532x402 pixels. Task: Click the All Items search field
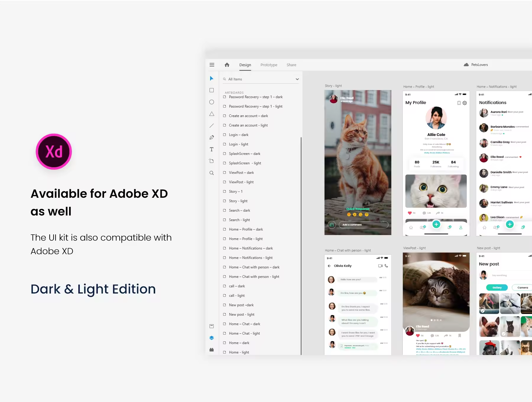pyautogui.click(x=261, y=79)
